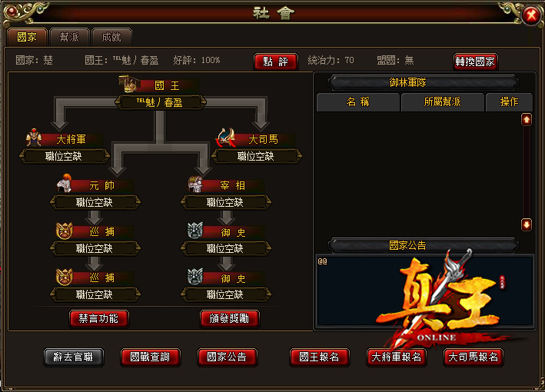Click the upper 巡捕 golden mask icon
The image size is (545, 392).
coord(65,231)
